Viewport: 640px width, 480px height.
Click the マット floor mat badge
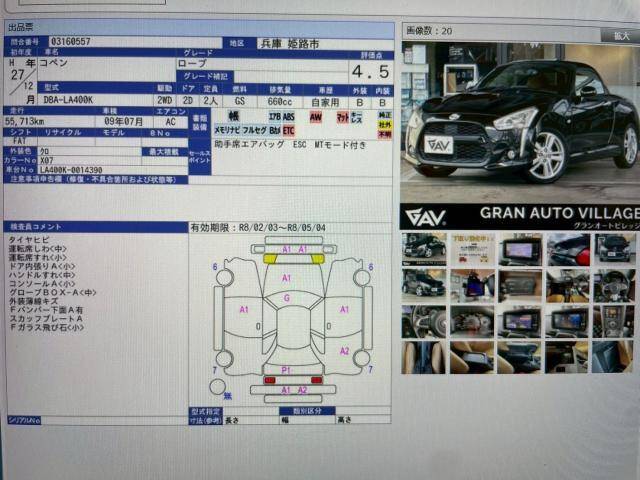pos(342,117)
